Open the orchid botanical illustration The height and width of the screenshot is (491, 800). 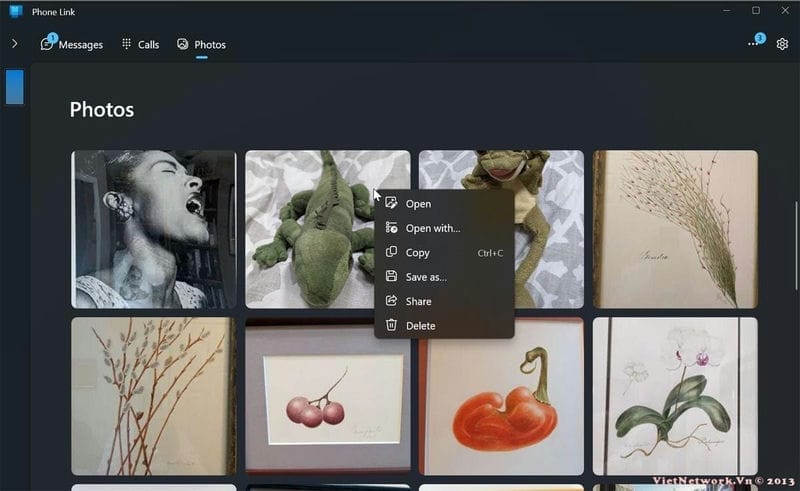(675, 396)
